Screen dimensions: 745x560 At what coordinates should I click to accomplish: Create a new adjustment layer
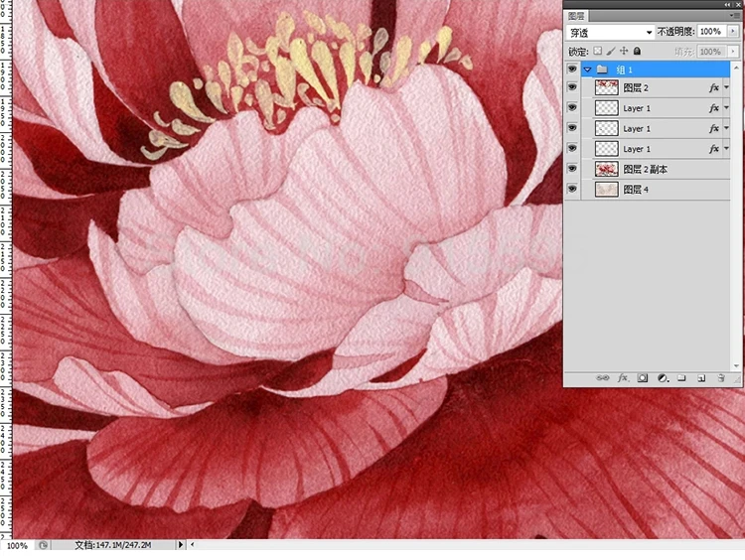click(x=663, y=378)
